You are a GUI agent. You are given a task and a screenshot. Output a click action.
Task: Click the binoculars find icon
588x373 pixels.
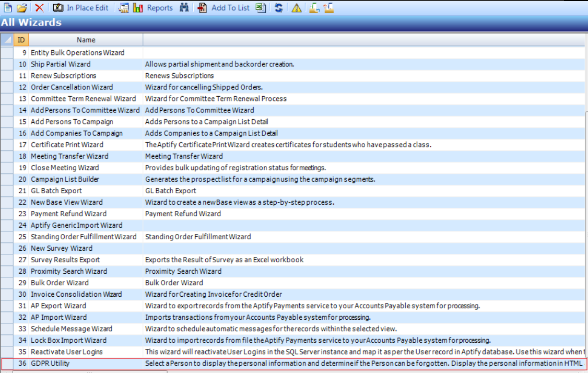coord(184,7)
